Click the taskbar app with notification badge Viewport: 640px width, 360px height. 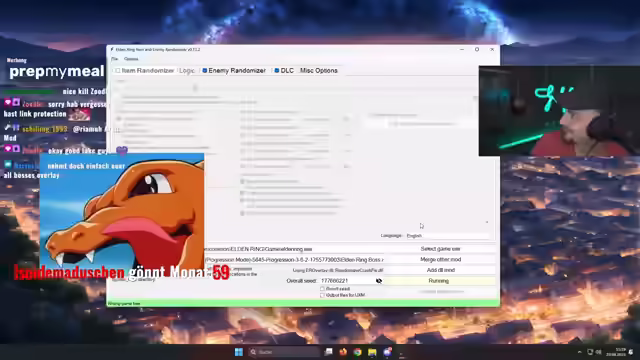pyautogui.click(x=387, y=352)
